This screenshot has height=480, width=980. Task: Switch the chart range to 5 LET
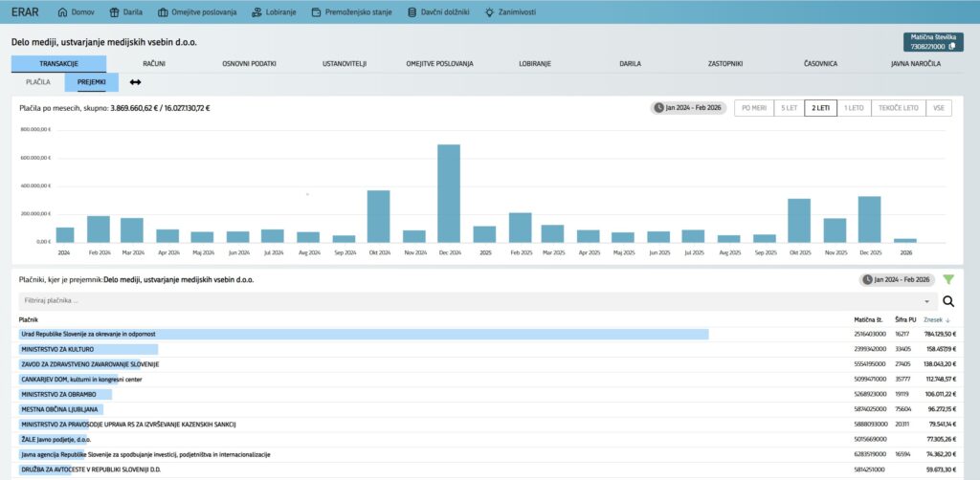pyautogui.click(x=789, y=108)
